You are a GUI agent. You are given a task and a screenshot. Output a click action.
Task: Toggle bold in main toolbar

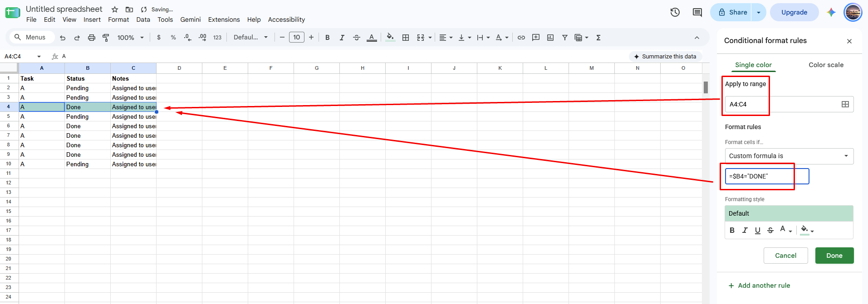(x=328, y=38)
